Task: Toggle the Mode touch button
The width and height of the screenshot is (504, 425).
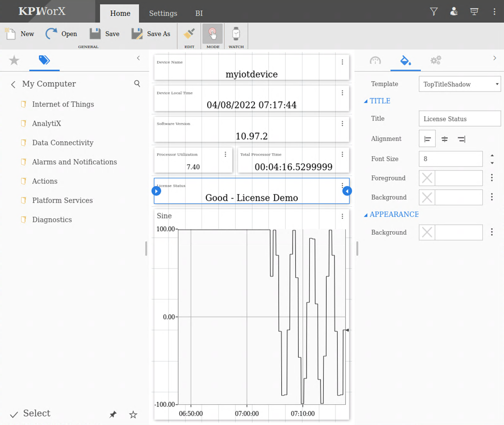Action: (212, 34)
